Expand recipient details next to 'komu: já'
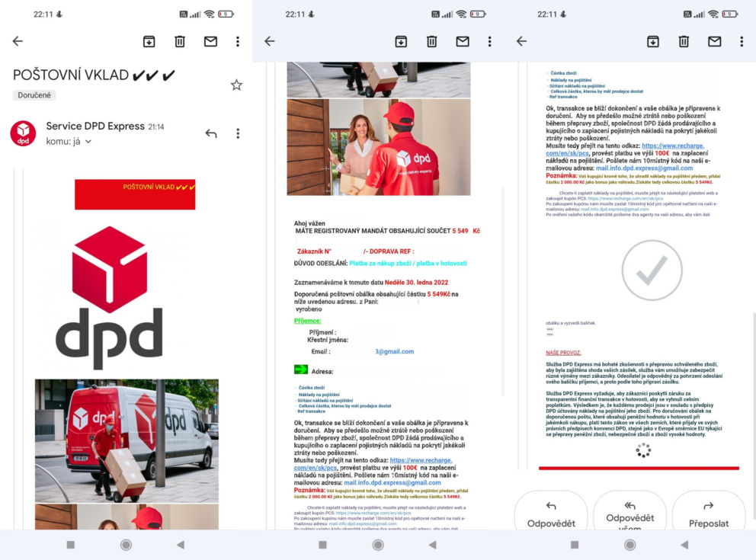The image size is (756, 560). pyautogui.click(x=88, y=142)
